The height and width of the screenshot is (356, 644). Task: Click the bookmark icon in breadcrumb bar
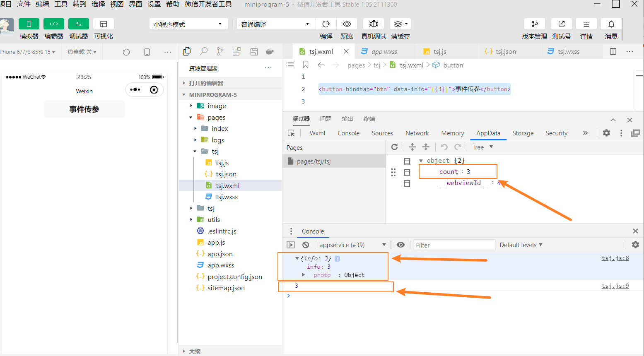306,65
